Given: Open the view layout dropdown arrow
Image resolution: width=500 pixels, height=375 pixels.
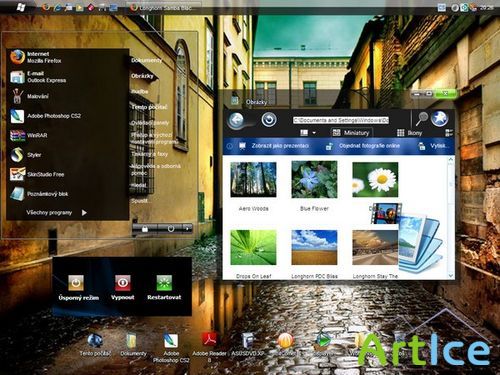Looking at the screenshot, I should 314,133.
